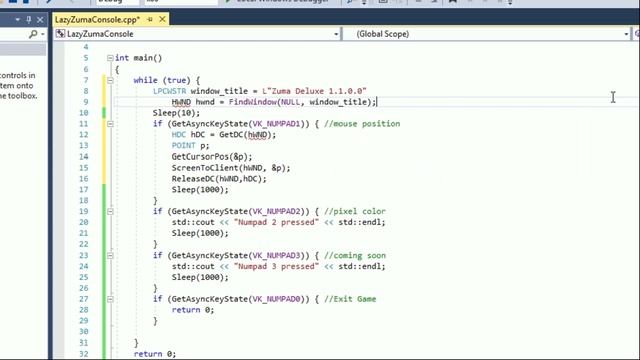The width and height of the screenshot is (640, 360).
Task: Click the LPCWSTR type on line 8
Action: tap(169, 91)
